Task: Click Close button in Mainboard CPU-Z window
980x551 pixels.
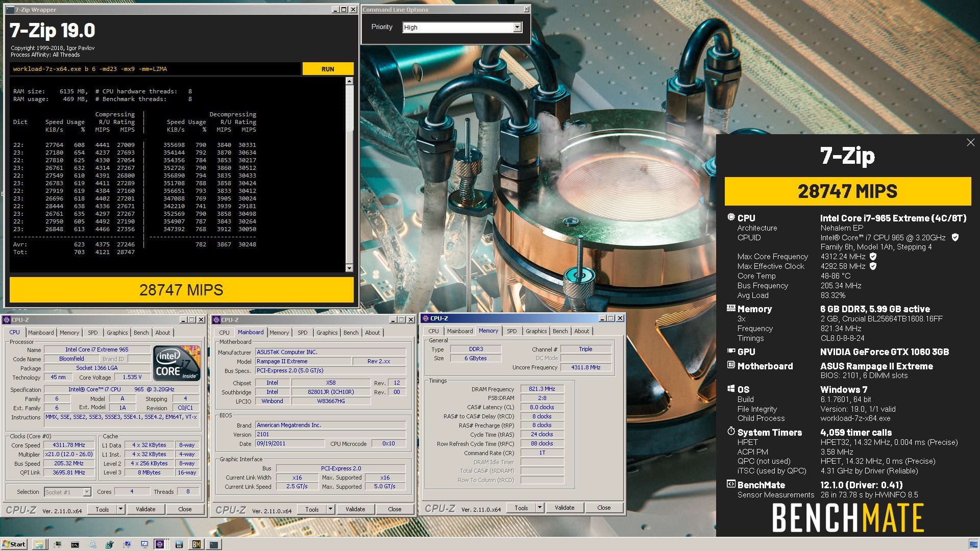Action: 395,509
